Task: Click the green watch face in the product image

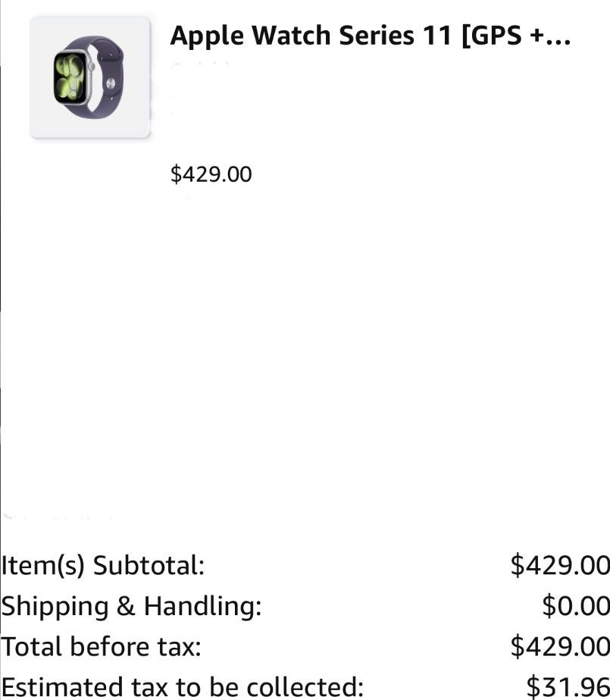Action: pos(70,78)
